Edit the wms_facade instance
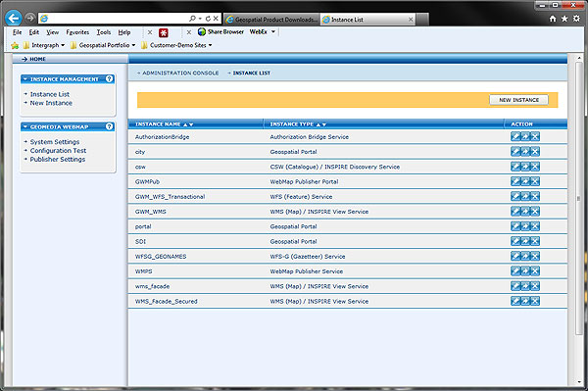This screenshot has width=588, height=391. [x=515, y=286]
